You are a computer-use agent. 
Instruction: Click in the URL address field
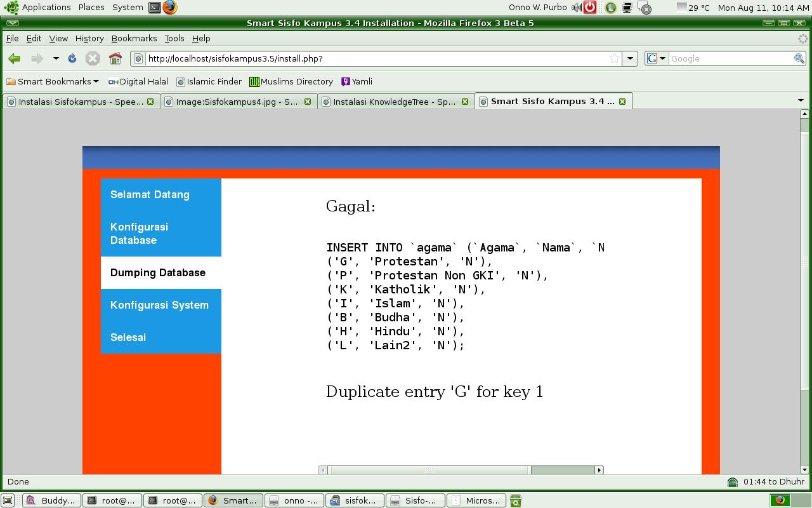click(374, 58)
